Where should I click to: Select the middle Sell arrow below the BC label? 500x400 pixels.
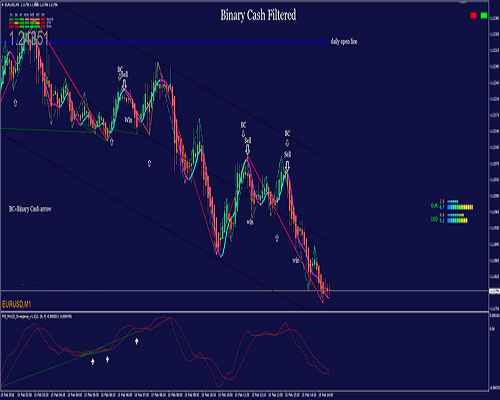[x=247, y=149]
